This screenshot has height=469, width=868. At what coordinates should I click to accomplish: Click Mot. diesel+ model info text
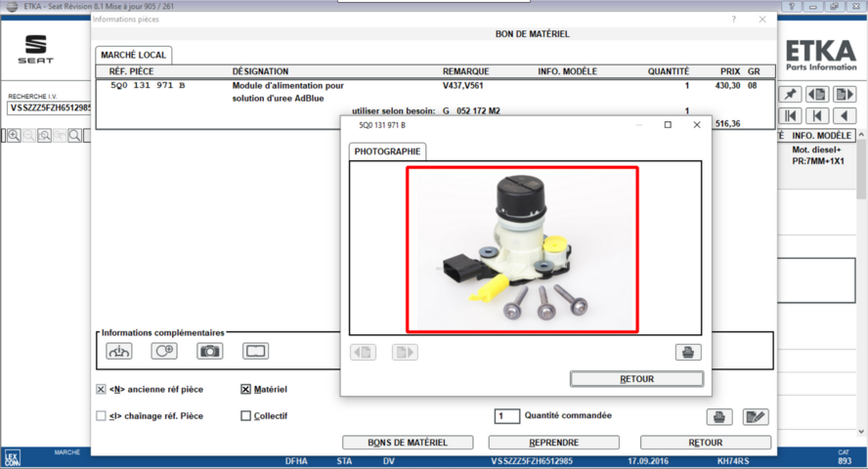[x=816, y=149]
